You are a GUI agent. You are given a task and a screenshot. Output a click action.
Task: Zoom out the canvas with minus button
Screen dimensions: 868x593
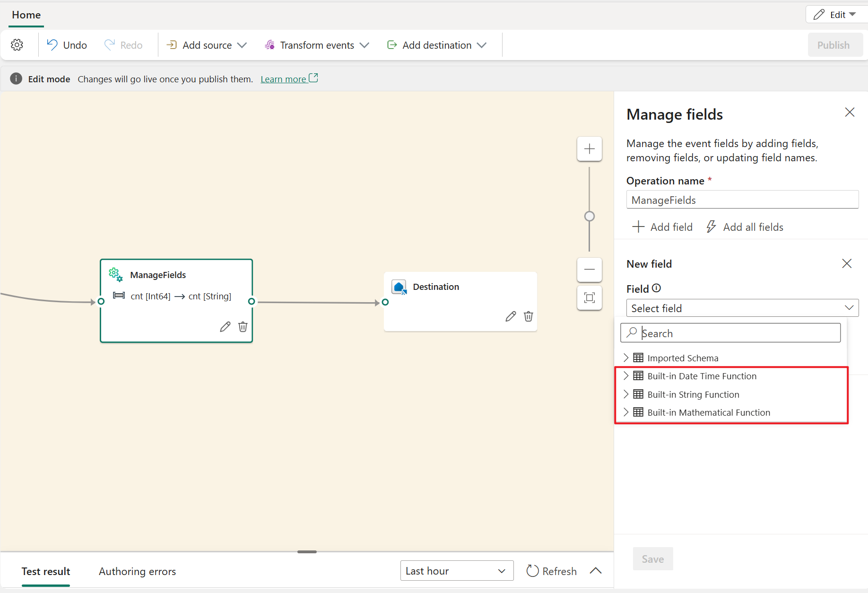coord(589,270)
